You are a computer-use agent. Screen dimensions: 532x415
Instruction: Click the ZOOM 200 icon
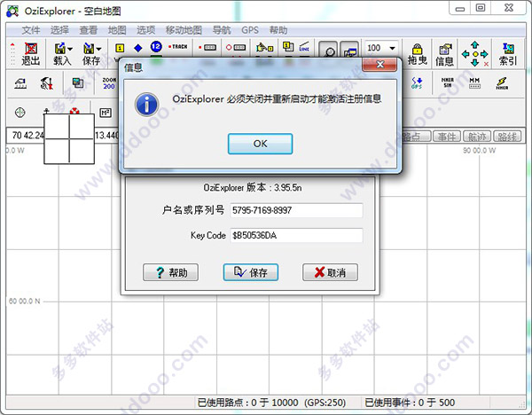click(x=109, y=83)
